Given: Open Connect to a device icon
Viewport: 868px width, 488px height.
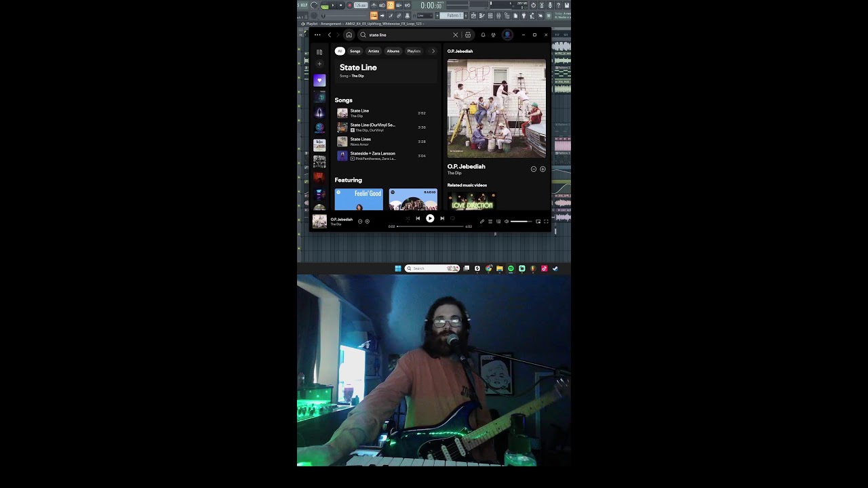Looking at the screenshot, I should [x=498, y=222].
